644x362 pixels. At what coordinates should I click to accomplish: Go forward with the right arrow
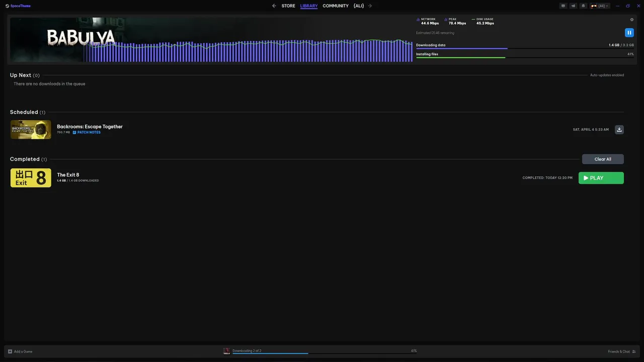click(x=370, y=6)
